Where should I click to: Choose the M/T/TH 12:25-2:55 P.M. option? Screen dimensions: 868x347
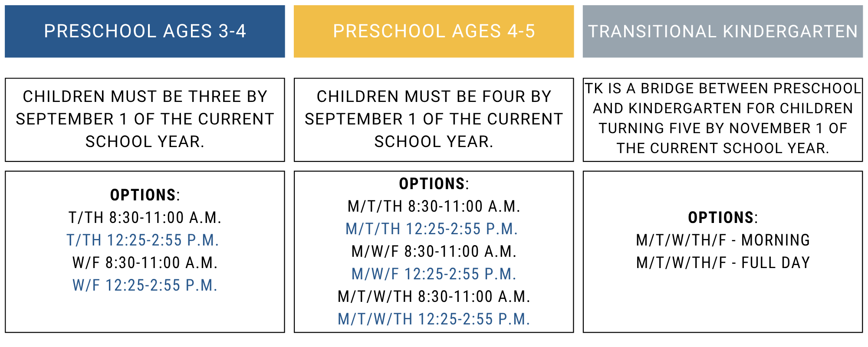432,229
